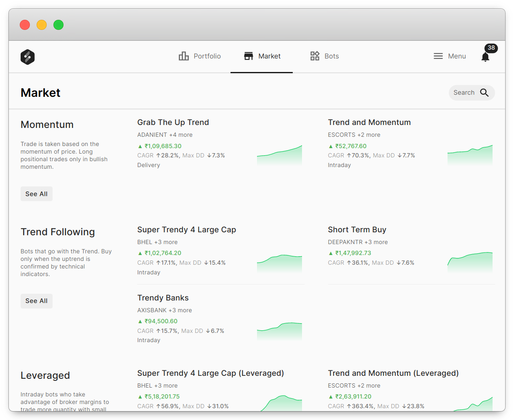Screen dimensions: 514x420
Task: Click the Search magnifier icon
Action: (485, 93)
